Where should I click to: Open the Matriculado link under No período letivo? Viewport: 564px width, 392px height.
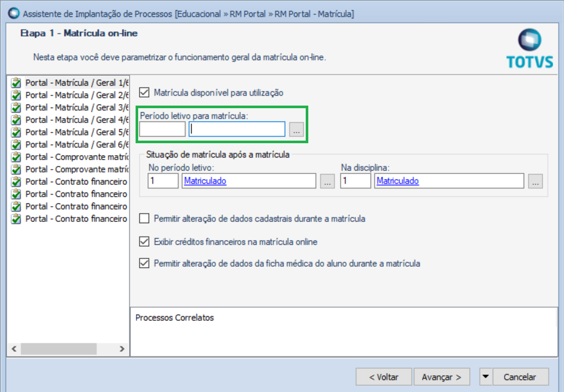point(205,181)
